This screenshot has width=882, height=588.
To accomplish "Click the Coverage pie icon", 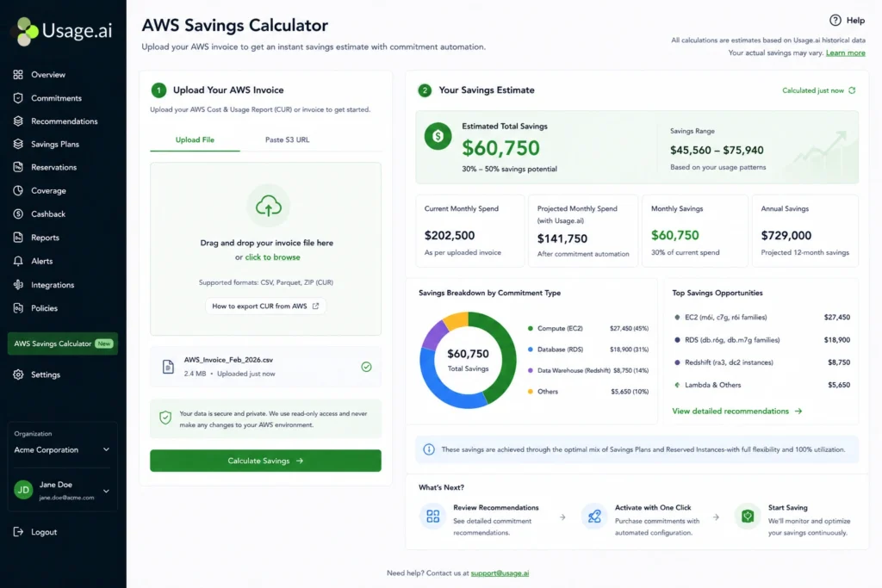I will (18, 190).
